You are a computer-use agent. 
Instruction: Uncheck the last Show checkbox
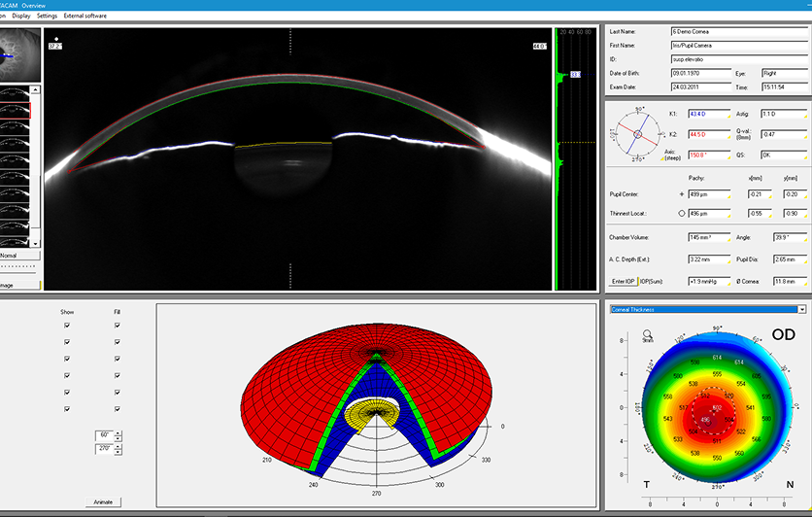tap(67, 409)
